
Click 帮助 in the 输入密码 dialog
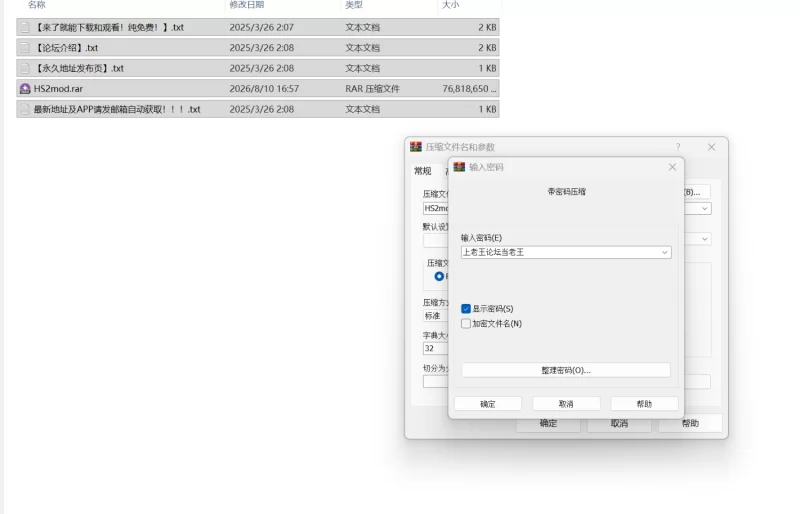click(644, 404)
